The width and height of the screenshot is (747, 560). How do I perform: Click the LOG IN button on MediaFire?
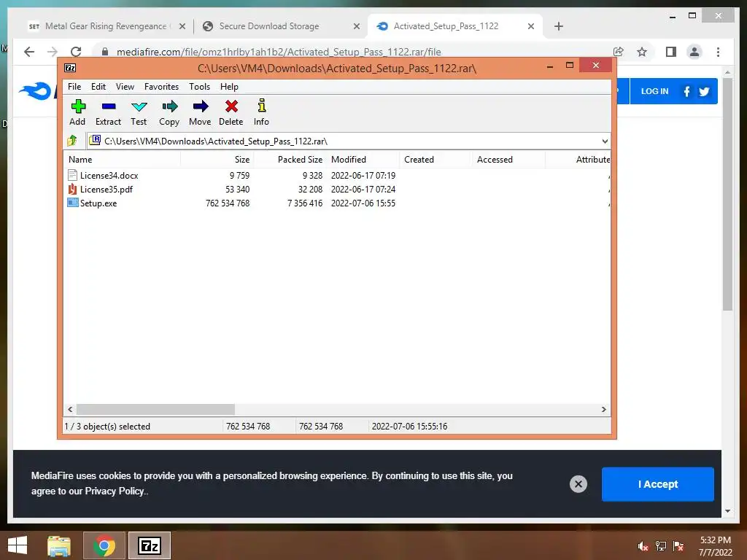[654, 91]
